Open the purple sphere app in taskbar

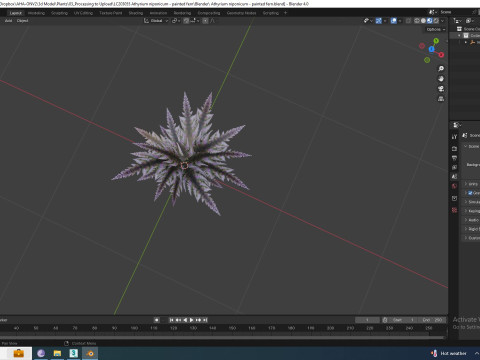(41, 353)
